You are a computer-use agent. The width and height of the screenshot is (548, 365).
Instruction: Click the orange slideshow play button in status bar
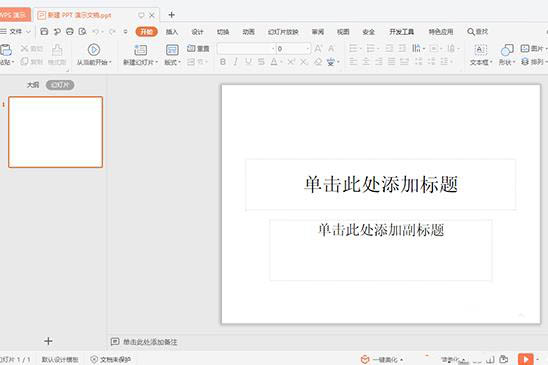tap(525, 359)
